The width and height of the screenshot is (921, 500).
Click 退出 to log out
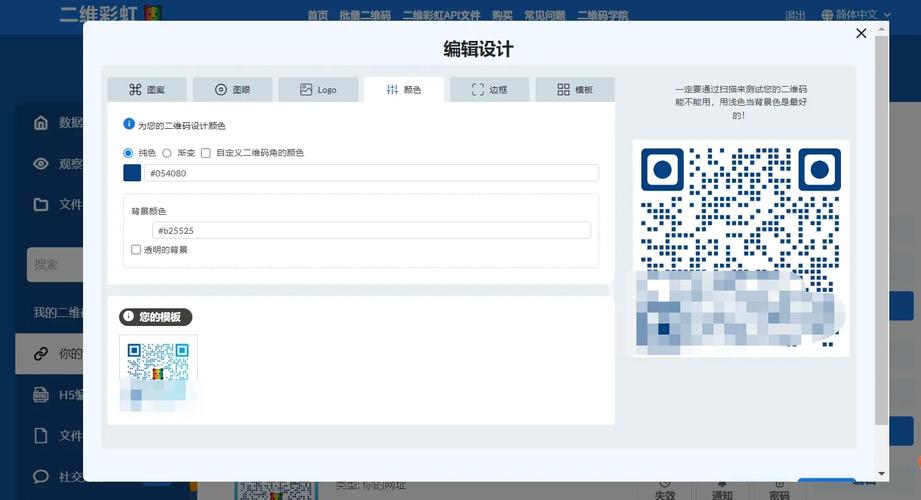point(795,15)
